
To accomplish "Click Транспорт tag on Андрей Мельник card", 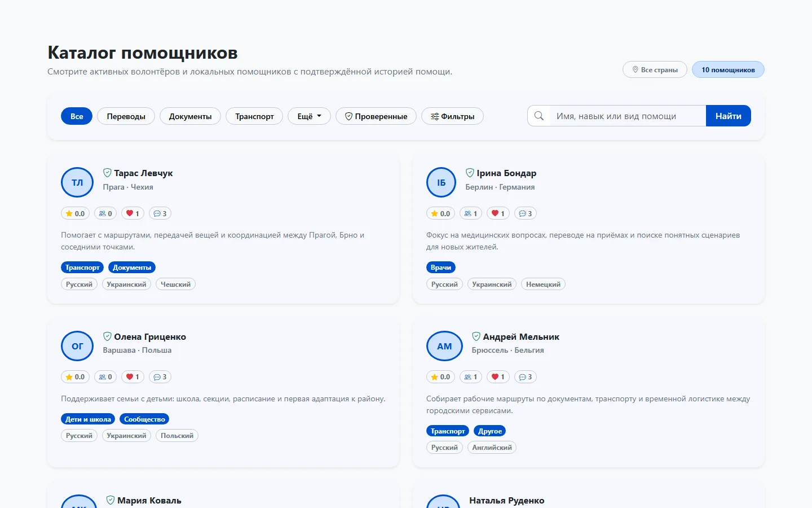I will pos(448,431).
